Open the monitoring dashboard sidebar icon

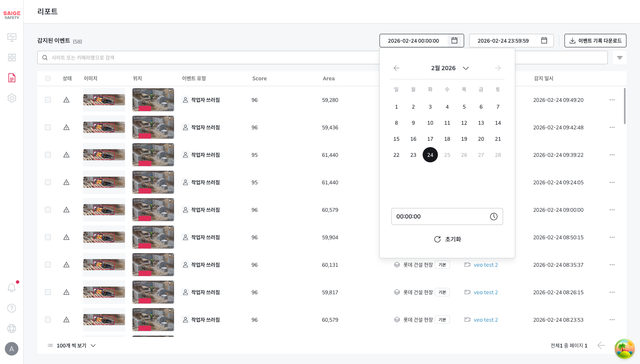(x=12, y=37)
